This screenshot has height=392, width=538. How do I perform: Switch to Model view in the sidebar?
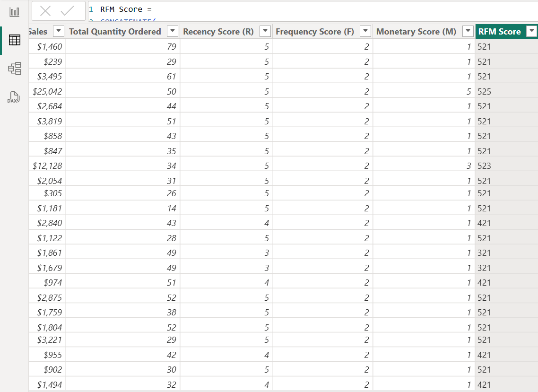14,68
